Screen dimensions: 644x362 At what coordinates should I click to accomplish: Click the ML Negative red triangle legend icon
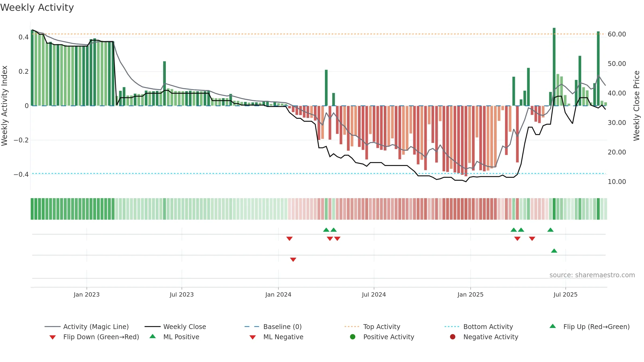point(253,337)
